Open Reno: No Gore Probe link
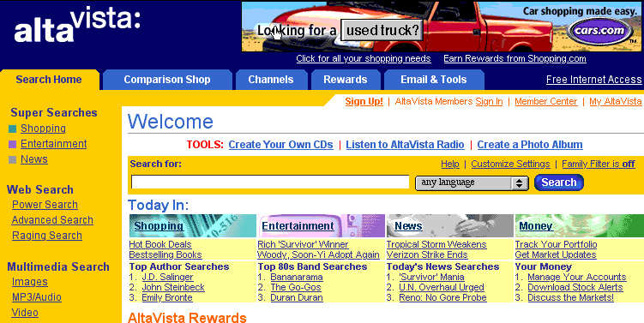644x323 pixels. (x=442, y=297)
